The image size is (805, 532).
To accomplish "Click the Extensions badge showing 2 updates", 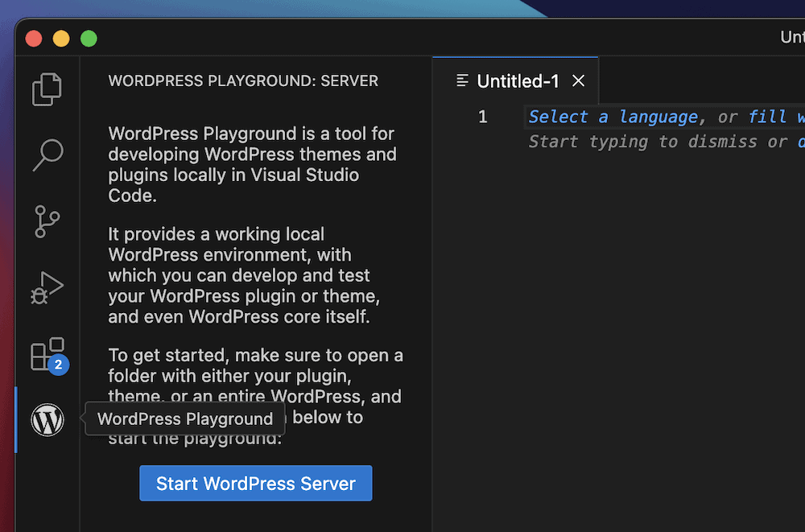I will (58, 365).
